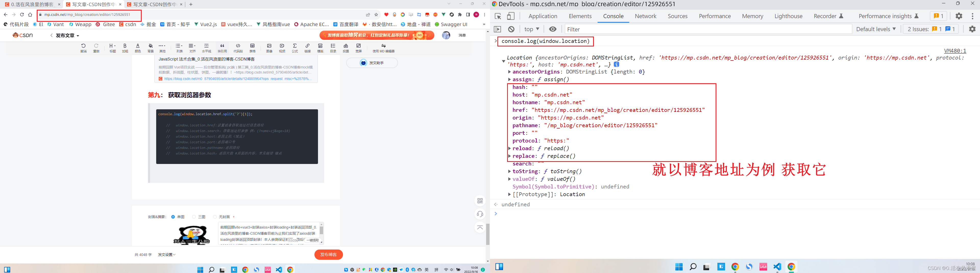Open the 发布文章 dropdown

click(67, 35)
